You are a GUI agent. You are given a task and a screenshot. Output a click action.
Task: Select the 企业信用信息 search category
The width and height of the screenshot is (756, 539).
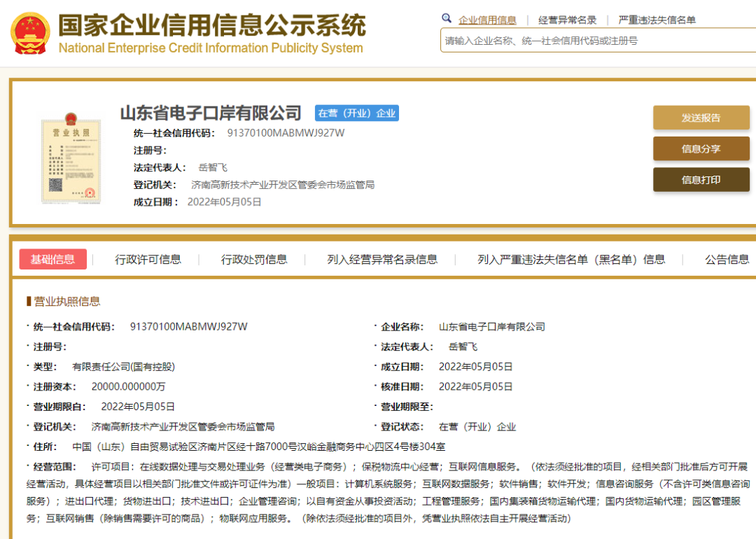[x=487, y=20]
